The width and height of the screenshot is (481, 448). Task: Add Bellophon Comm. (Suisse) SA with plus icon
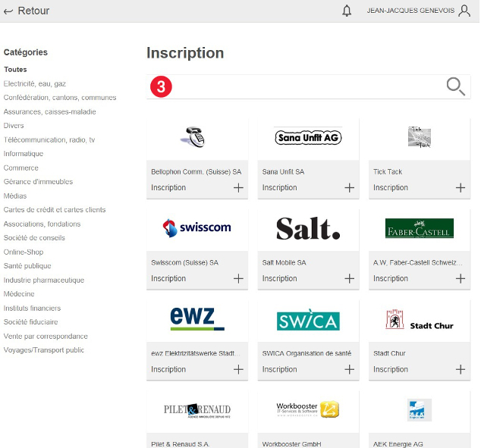(x=238, y=187)
